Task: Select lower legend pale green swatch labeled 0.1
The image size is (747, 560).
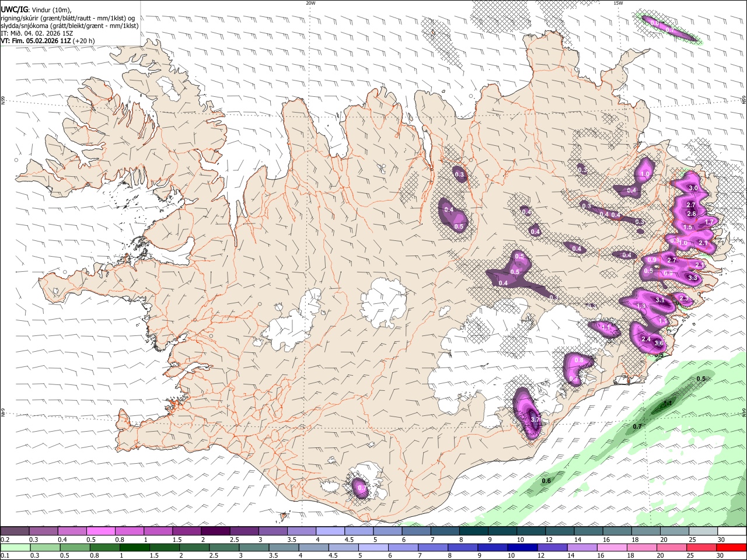Action: pos(15,547)
